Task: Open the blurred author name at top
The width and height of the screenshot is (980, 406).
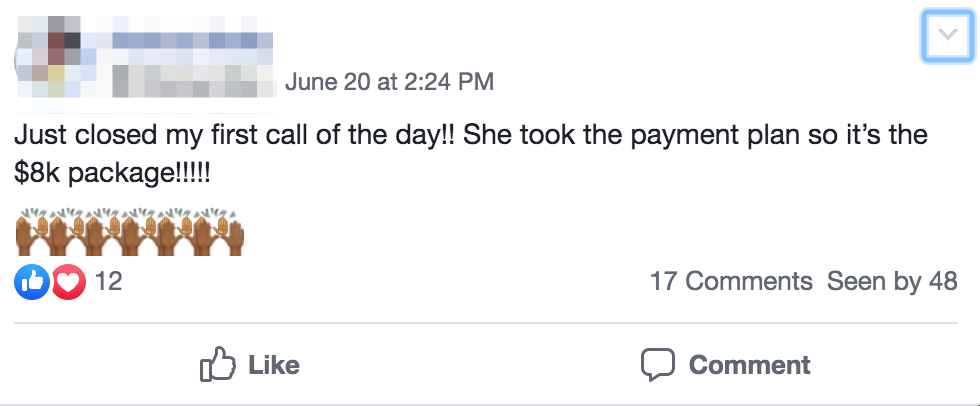Action: 190,42
